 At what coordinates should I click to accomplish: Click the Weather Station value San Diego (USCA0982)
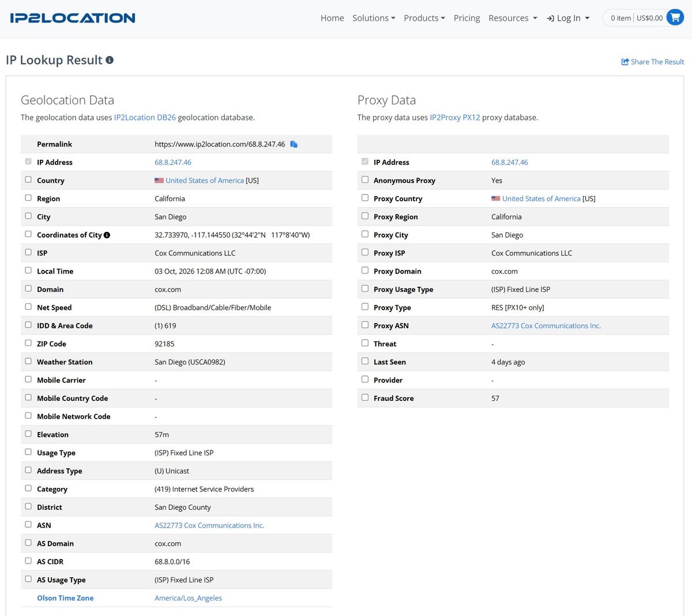pyautogui.click(x=190, y=362)
